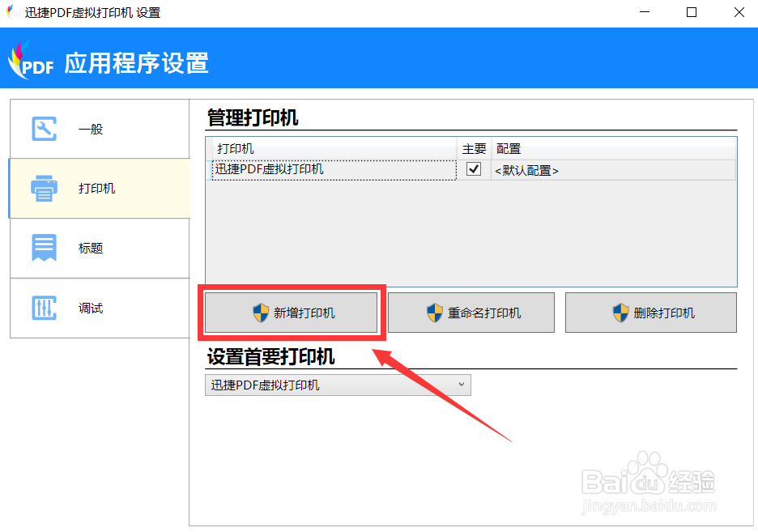758x532 pixels.
Task: Open the 一般 settings tab
Action: point(100,129)
